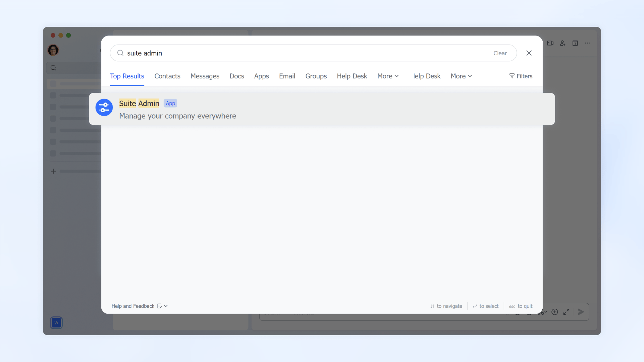Image resolution: width=644 pixels, height=362 pixels.
Task: Click the user avatar in the top left
Action: click(53, 50)
